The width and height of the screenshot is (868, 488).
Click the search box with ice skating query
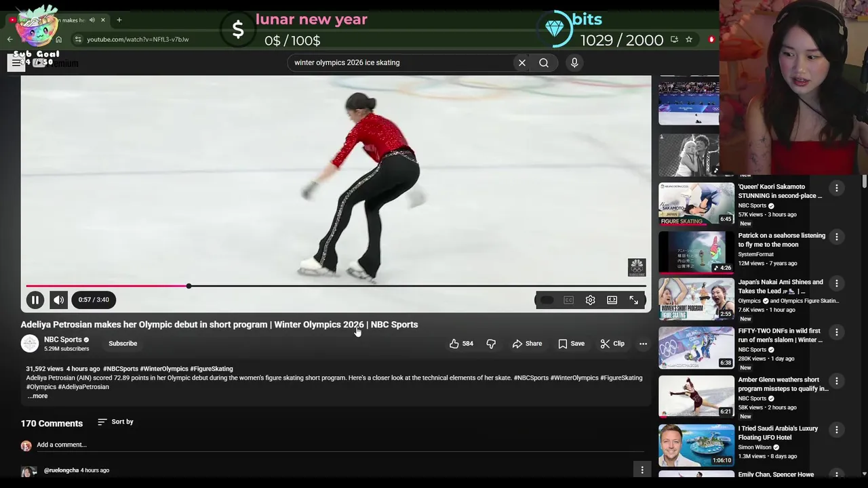[400, 63]
